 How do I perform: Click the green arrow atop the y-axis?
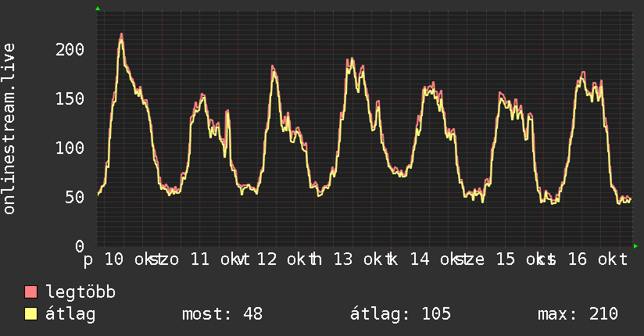click(x=98, y=9)
